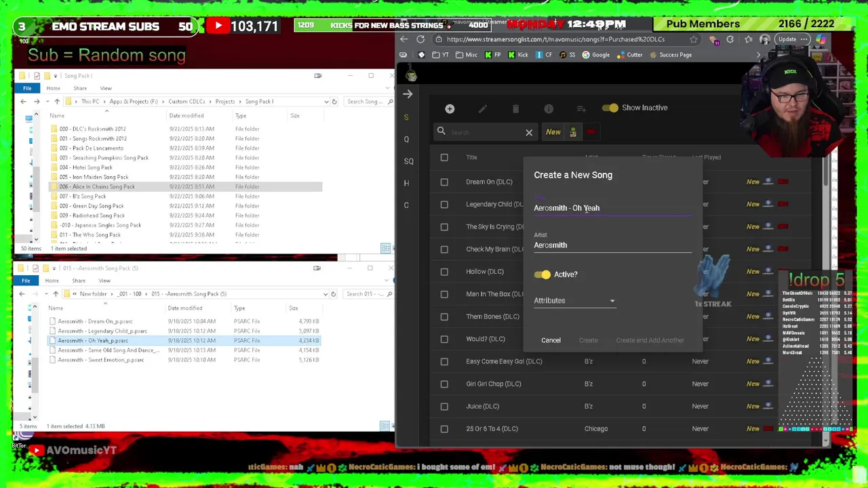
Task: Toggle the Show Inactive switch
Action: pyautogui.click(x=610, y=108)
